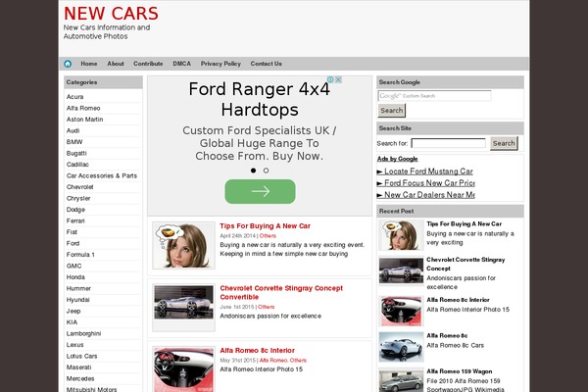Viewport: 588px width, 392px height.
Task: Open the Honda category
Action: (75, 276)
